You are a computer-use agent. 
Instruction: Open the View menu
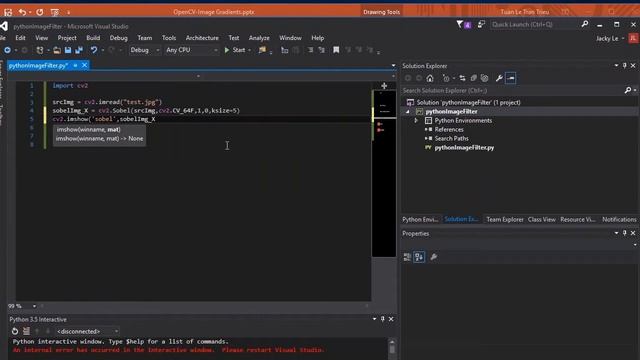[41, 38]
